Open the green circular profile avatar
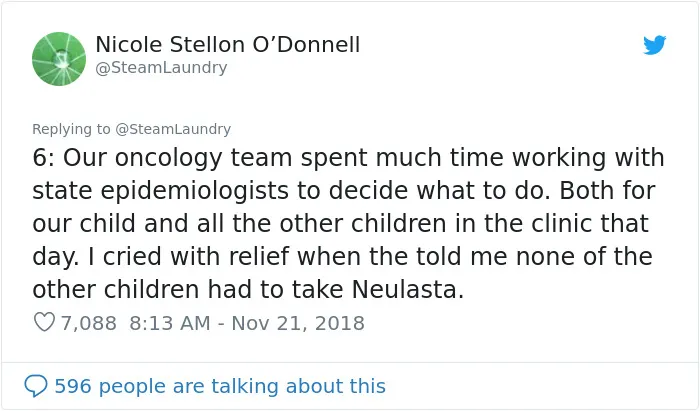Image resolution: width=700 pixels, height=411 pixels. [x=59, y=59]
